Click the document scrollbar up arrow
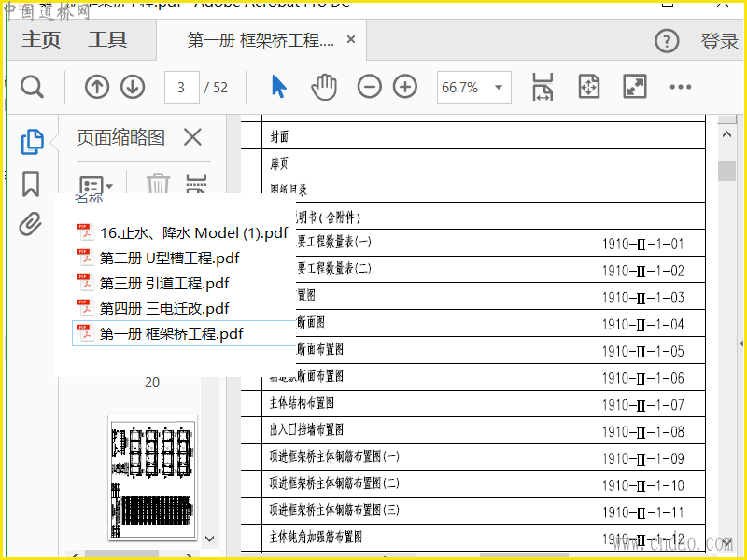This screenshot has height=560, width=747. tap(726, 134)
